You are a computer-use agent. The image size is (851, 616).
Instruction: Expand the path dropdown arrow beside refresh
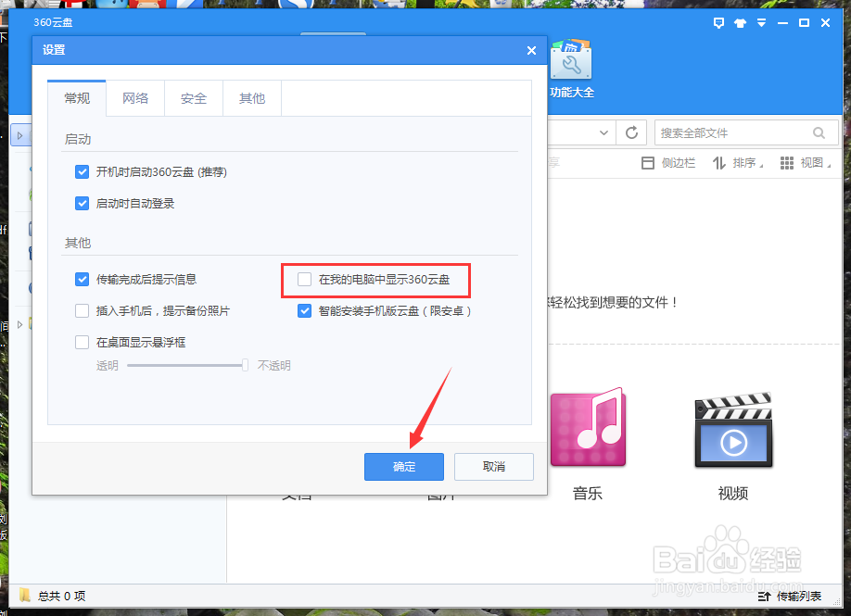(x=603, y=132)
